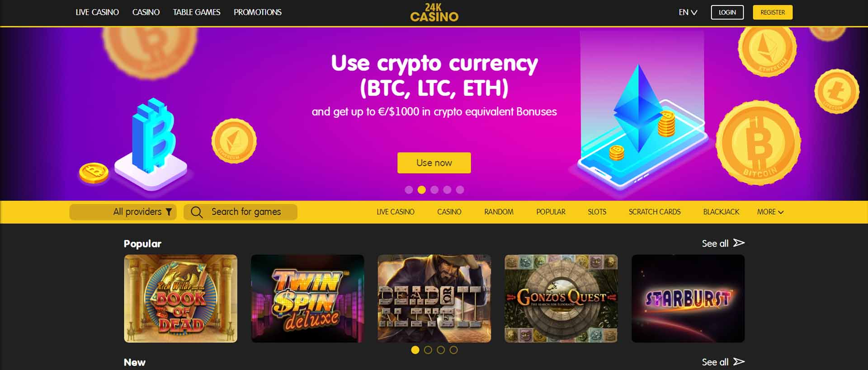Open the PROMOTIONS menu item
Screen dimensions: 868x370
click(x=258, y=12)
